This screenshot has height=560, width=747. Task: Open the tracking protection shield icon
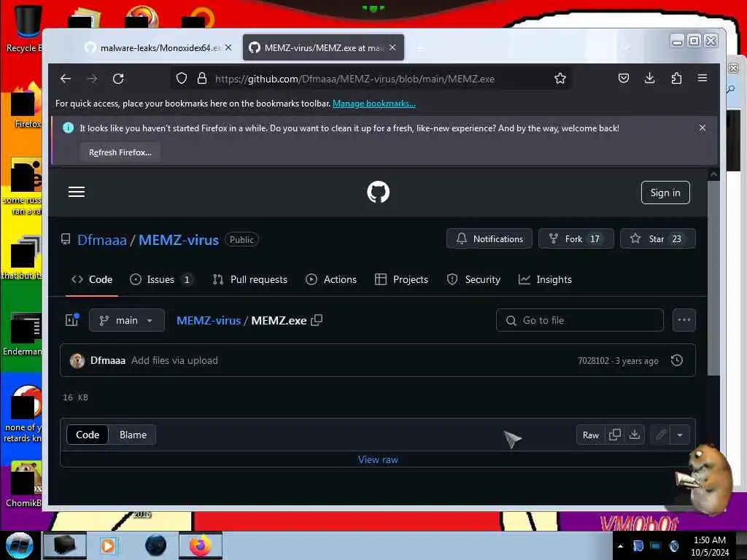pos(182,79)
